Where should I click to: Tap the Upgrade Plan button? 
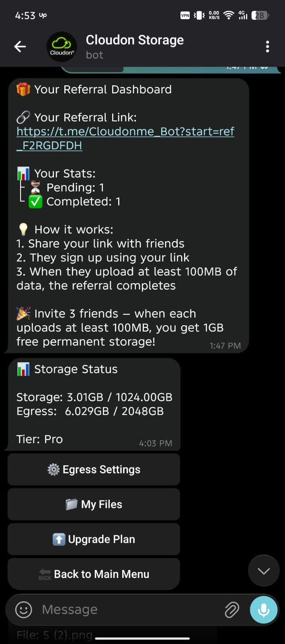(x=94, y=539)
